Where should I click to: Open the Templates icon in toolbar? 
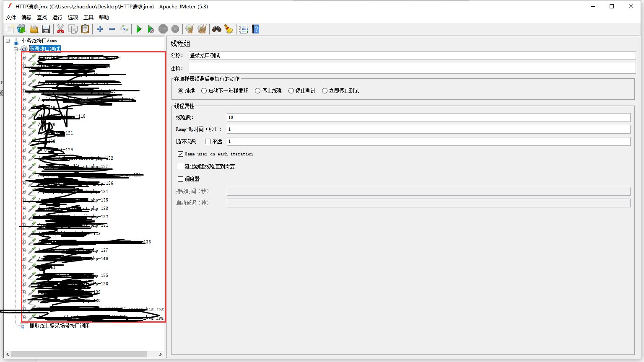21,29
